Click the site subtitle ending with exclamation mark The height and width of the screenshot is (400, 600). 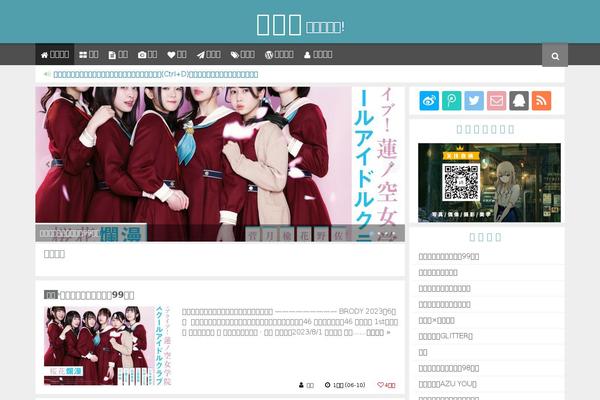(x=325, y=27)
